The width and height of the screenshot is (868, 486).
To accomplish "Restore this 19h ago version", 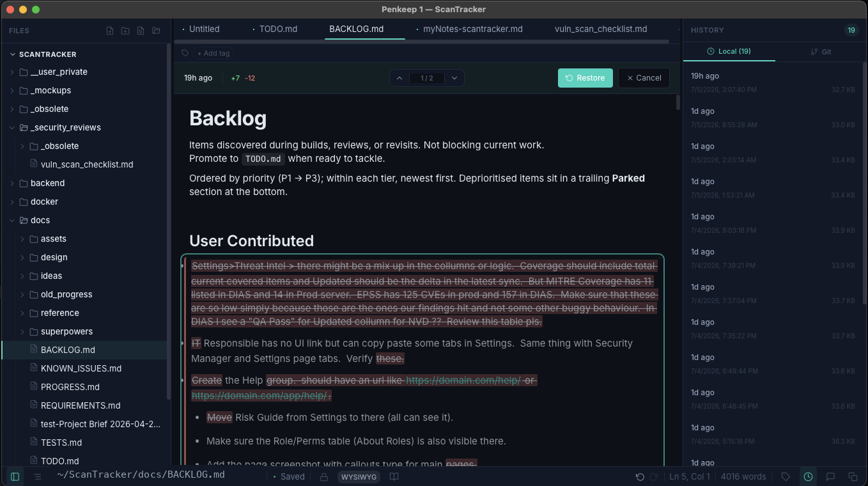I will [585, 78].
